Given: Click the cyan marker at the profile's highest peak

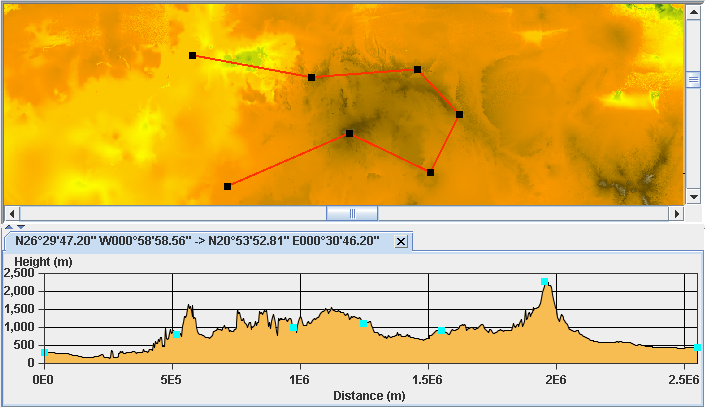Looking at the screenshot, I should (x=545, y=282).
